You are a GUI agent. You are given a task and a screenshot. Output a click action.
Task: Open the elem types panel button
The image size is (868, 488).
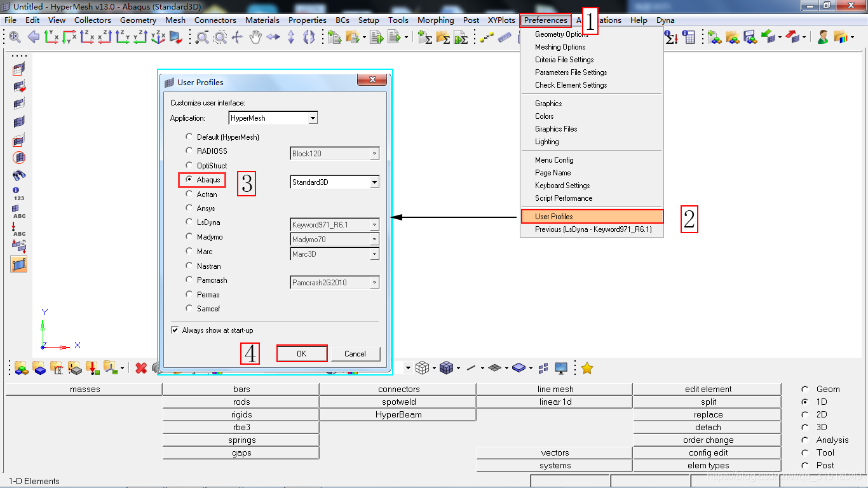coord(708,465)
